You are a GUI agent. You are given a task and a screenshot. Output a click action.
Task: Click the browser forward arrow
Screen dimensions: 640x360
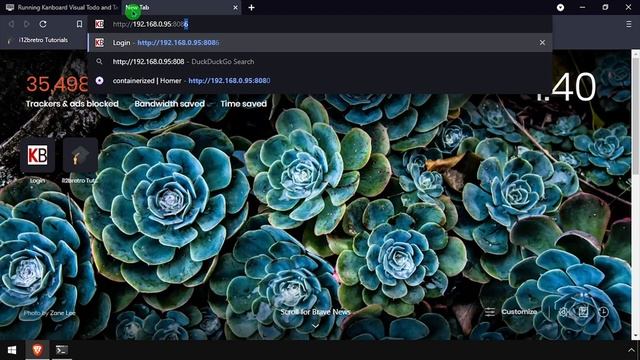click(27, 24)
